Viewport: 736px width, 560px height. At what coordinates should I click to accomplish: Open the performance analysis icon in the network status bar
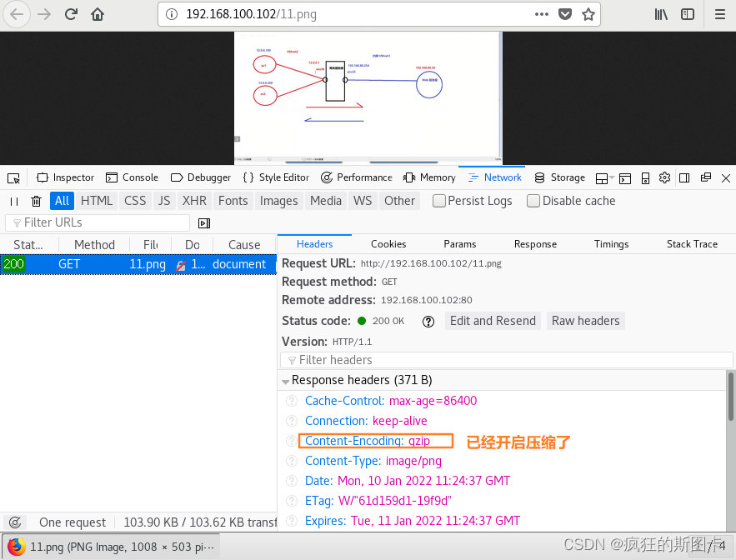(15, 522)
